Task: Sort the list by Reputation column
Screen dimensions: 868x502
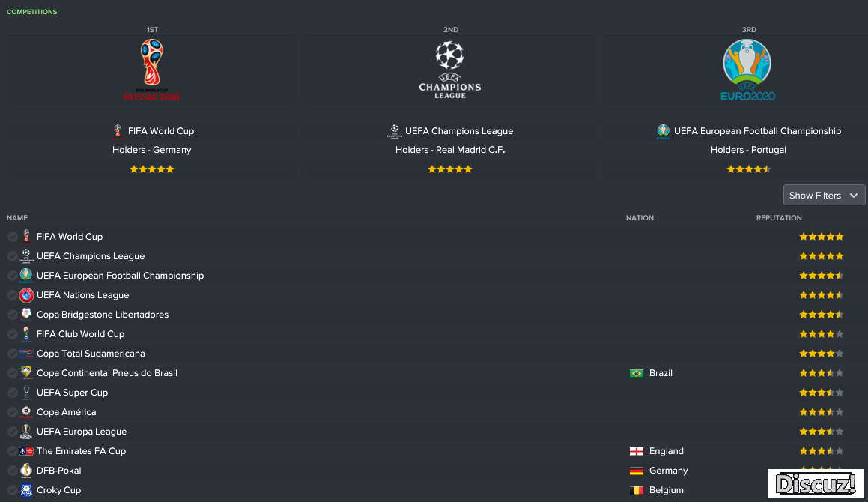Action: tap(779, 218)
